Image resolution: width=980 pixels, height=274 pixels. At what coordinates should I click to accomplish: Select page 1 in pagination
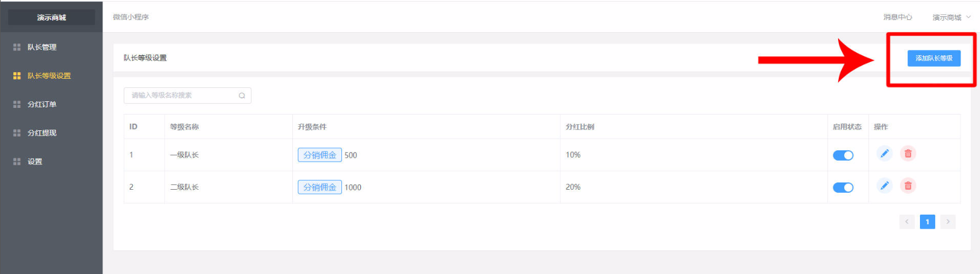pos(927,222)
